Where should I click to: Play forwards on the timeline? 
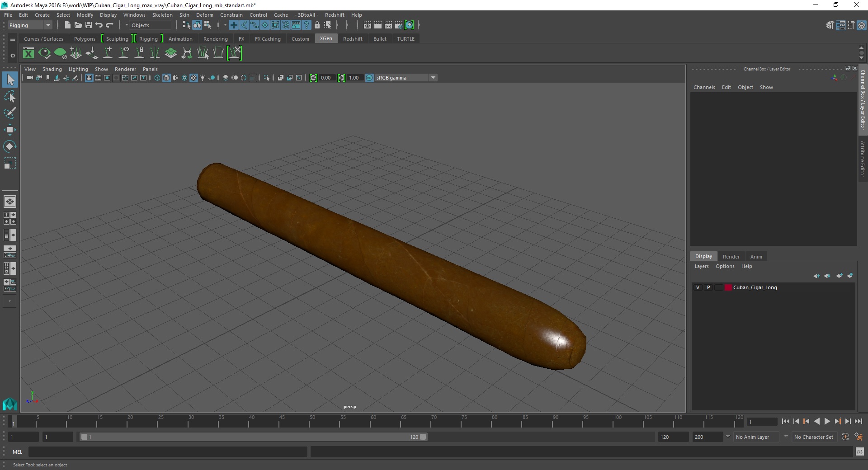(x=827, y=421)
